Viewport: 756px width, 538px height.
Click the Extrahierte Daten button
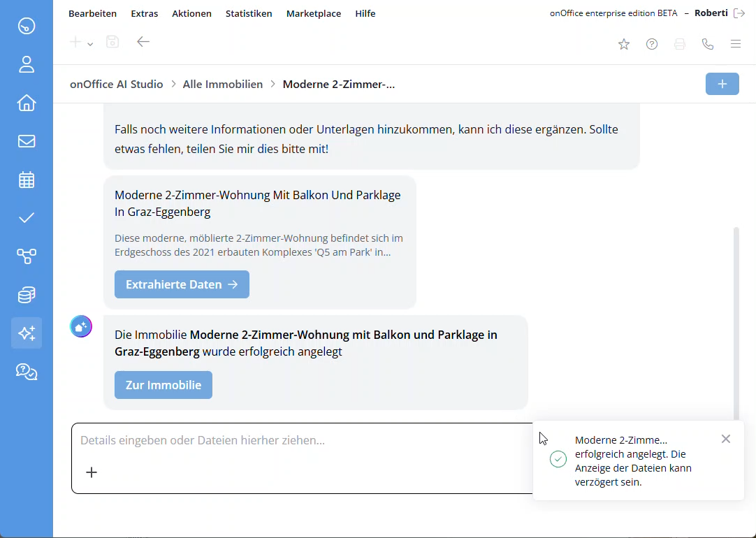coord(182,284)
